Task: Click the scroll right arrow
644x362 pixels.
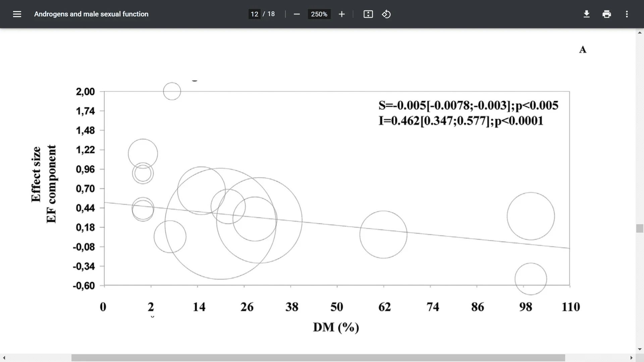Action: (631, 358)
